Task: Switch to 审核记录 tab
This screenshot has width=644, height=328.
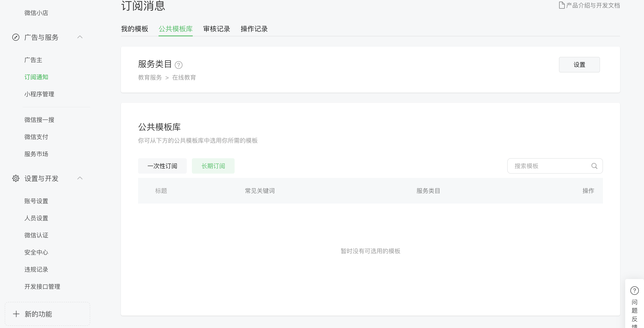Action: point(216,29)
